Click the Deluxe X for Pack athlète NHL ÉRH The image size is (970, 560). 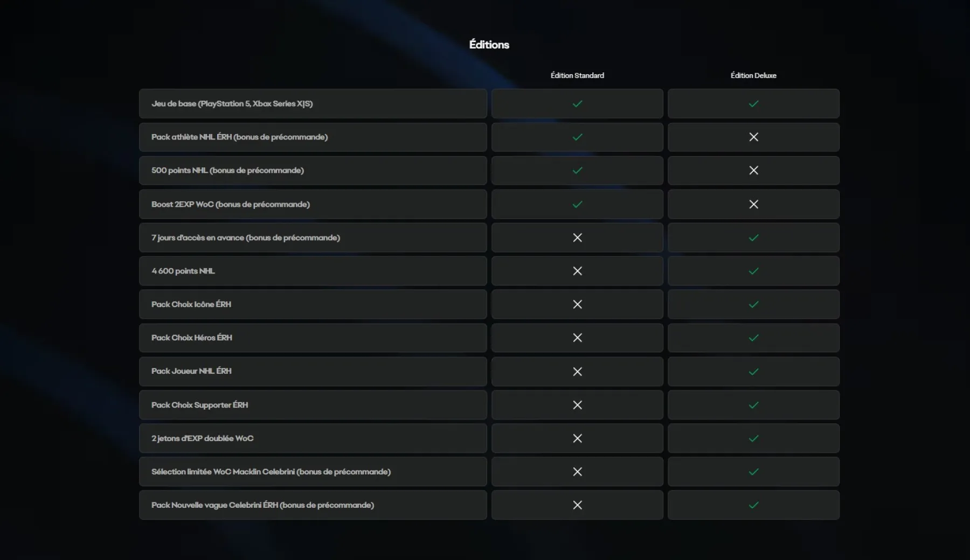[x=753, y=137]
